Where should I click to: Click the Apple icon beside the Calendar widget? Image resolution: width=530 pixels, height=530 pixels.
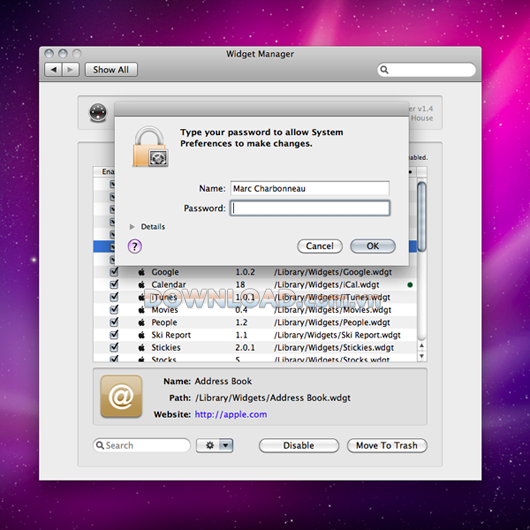point(142,285)
